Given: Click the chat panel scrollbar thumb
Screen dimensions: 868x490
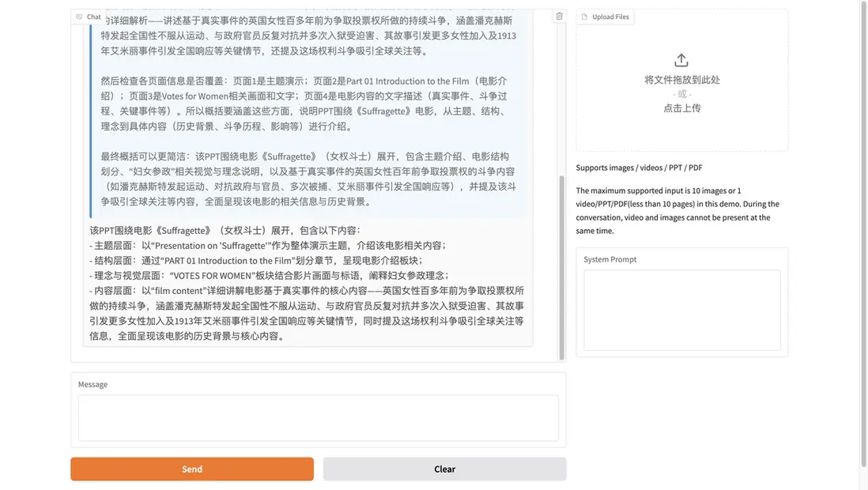Looking at the screenshot, I should coord(562,268).
